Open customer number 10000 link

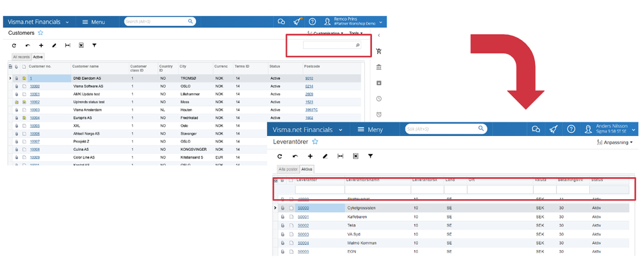(35, 86)
